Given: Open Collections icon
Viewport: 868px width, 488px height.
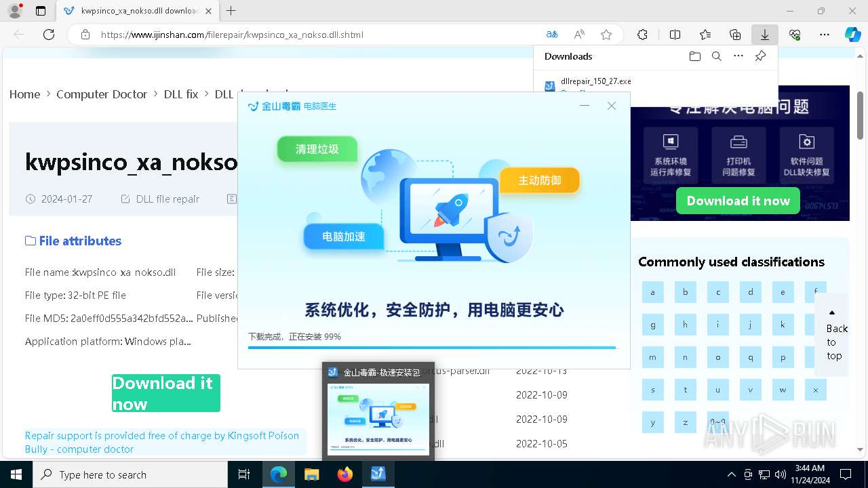Looking at the screenshot, I should click(x=735, y=35).
